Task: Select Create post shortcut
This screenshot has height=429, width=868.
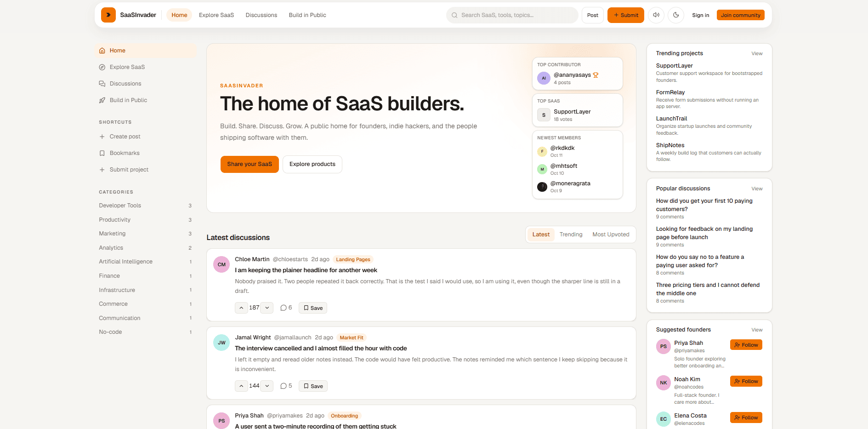Action: 146,137
